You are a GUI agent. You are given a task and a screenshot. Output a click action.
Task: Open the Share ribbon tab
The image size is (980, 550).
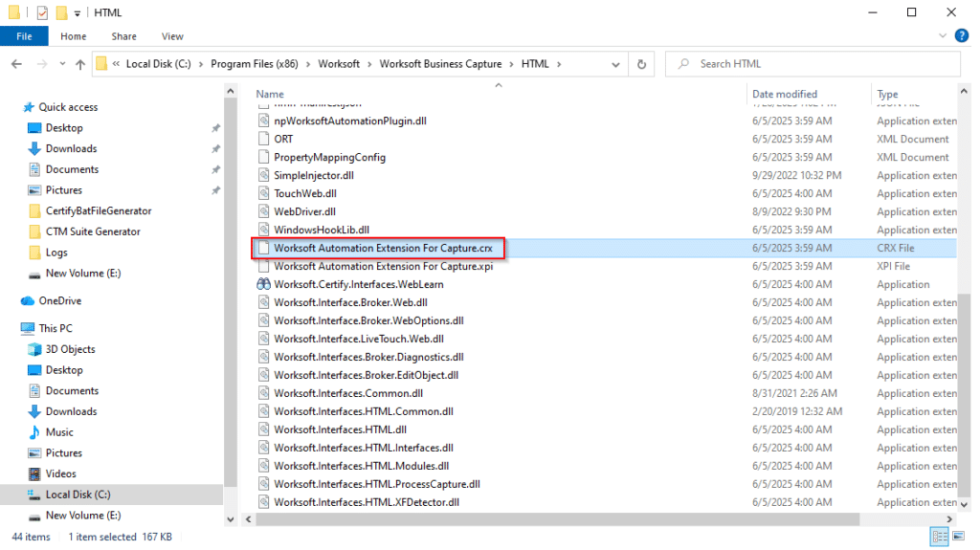[123, 36]
